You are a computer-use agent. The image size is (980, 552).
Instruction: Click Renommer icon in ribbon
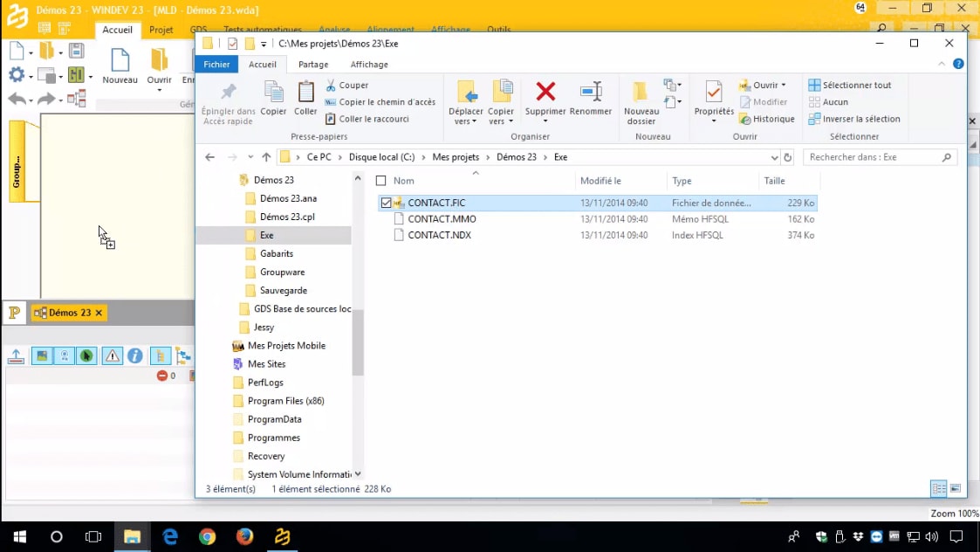(591, 92)
